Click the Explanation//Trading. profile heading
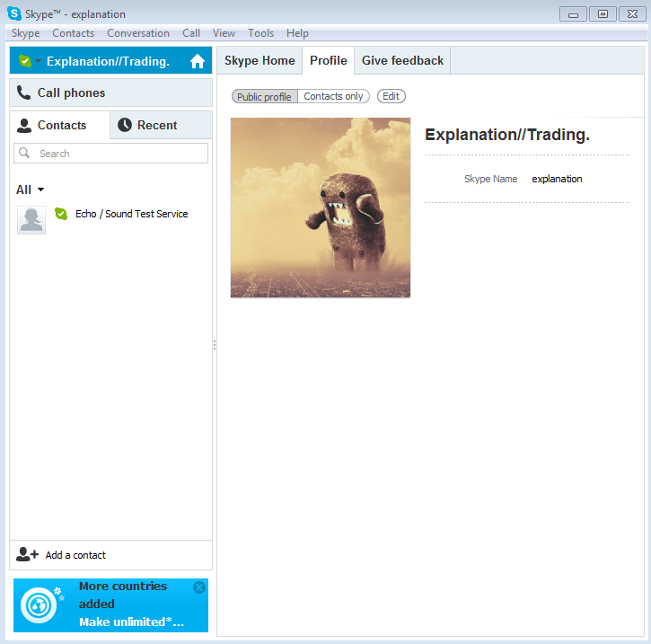 [x=507, y=135]
